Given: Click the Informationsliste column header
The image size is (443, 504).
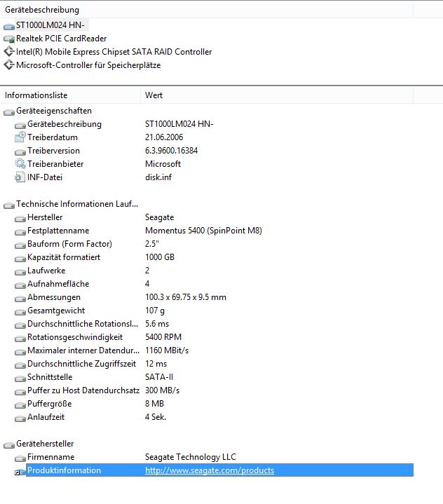Looking at the screenshot, I should tap(36, 95).
